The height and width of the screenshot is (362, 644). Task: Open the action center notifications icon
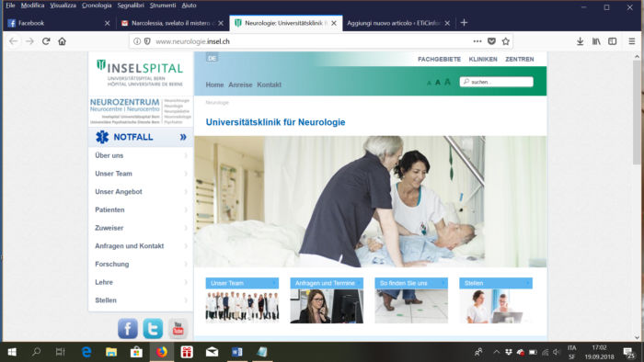(x=628, y=352)
